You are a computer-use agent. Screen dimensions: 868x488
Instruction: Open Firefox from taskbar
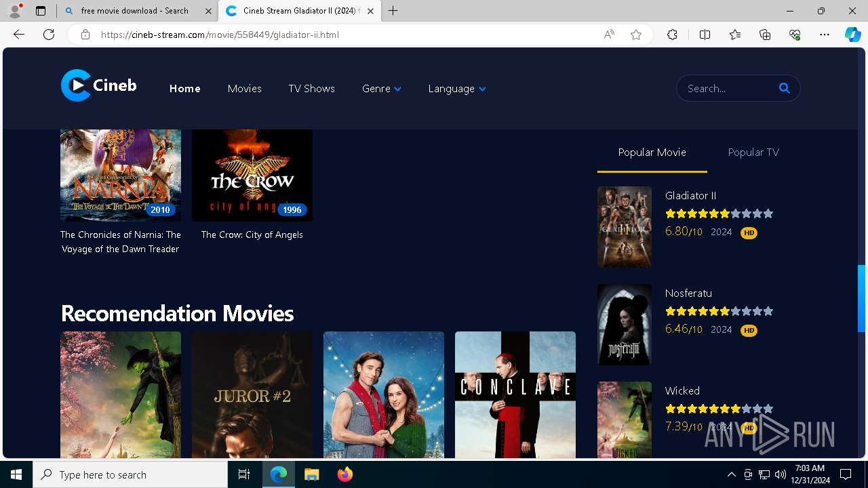coord(344,474)
